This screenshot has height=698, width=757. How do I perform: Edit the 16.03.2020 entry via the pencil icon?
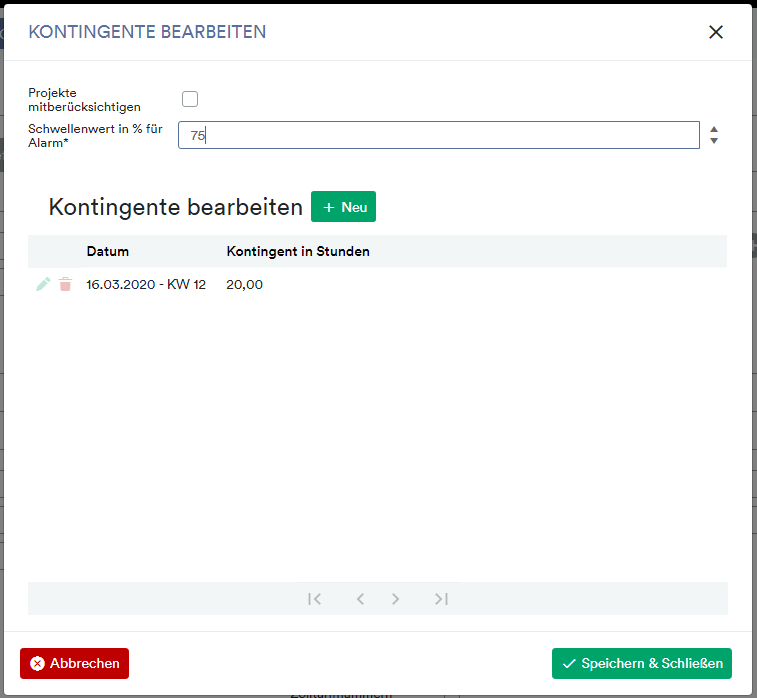coord(43,284)
